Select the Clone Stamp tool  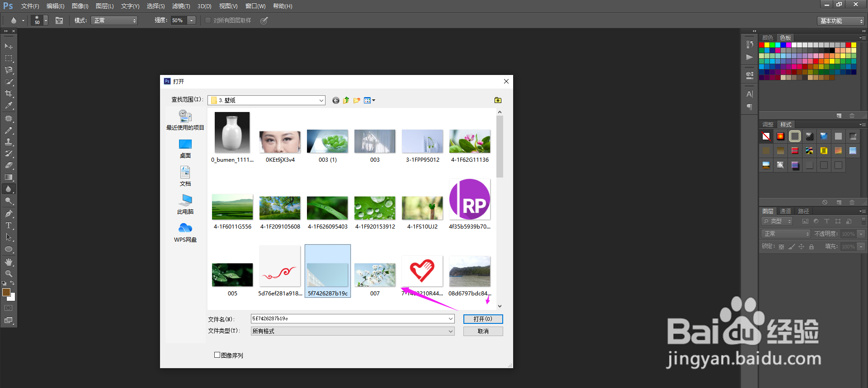[x=9, y=142]
